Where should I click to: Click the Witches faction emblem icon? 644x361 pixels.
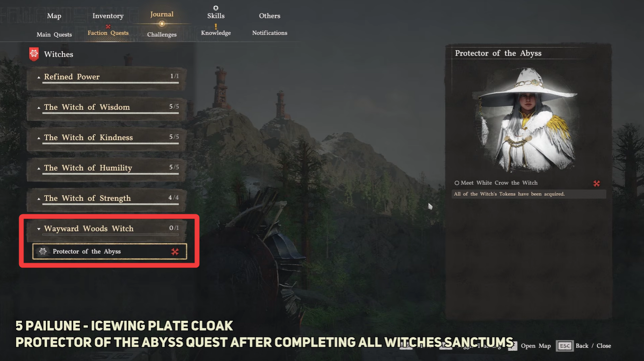34,54
